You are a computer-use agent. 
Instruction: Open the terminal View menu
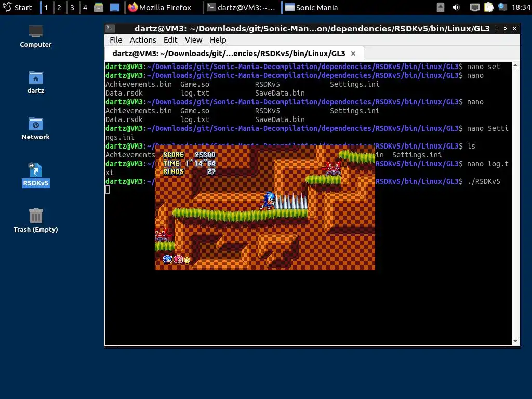[x=193, y=40]
